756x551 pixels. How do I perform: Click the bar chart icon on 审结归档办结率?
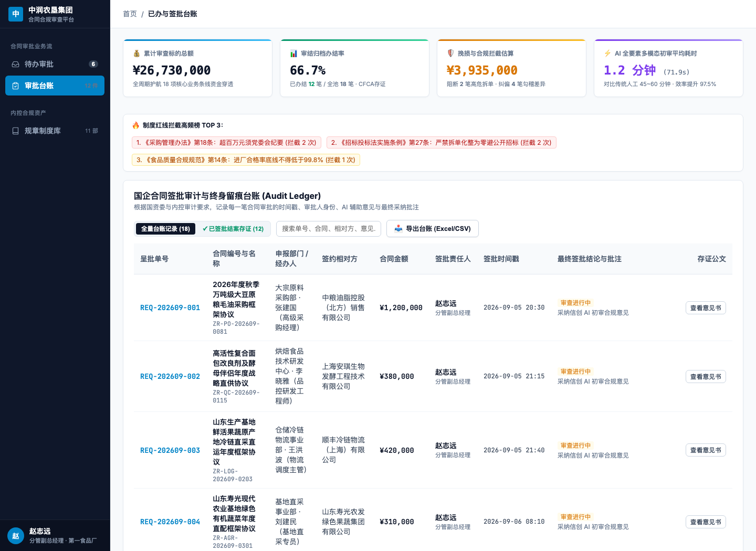(293, 54)
